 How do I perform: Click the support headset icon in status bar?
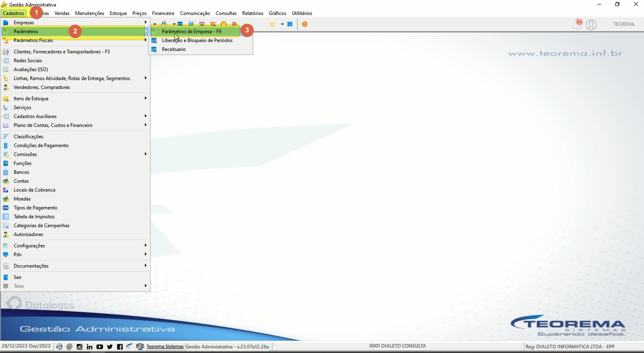tap(59, 347)
